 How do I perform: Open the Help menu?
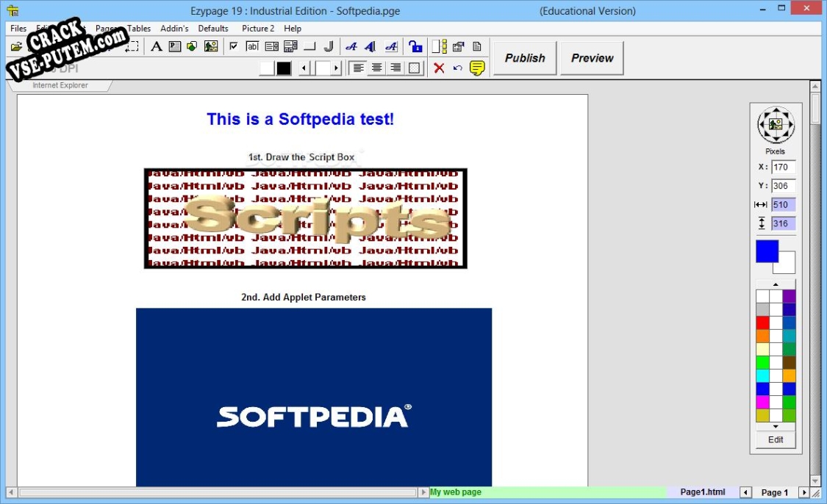[293, 29]
